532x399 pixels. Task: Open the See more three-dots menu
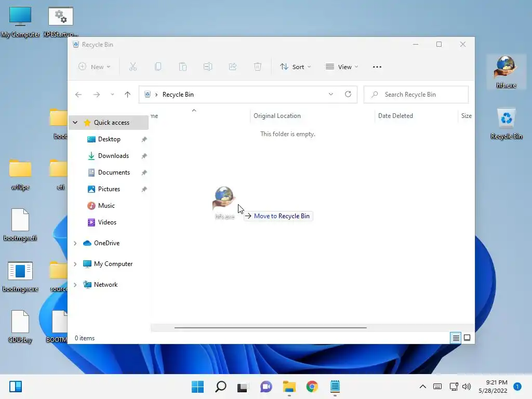[377, 67]
